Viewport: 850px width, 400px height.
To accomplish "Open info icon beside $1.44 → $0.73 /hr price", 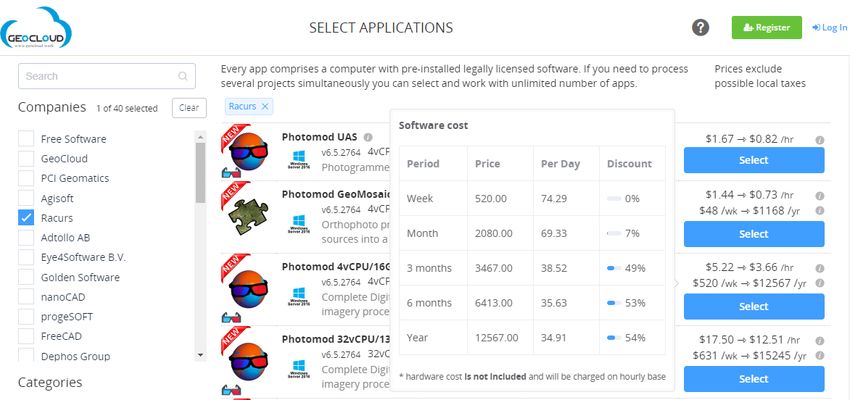I will pyautogui.click(x=820, y=196).
